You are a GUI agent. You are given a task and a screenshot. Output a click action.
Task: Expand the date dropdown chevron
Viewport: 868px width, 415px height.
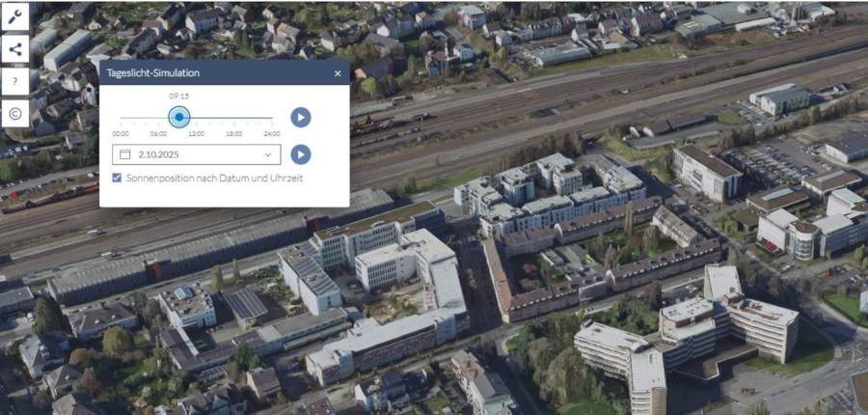[268, 154]
